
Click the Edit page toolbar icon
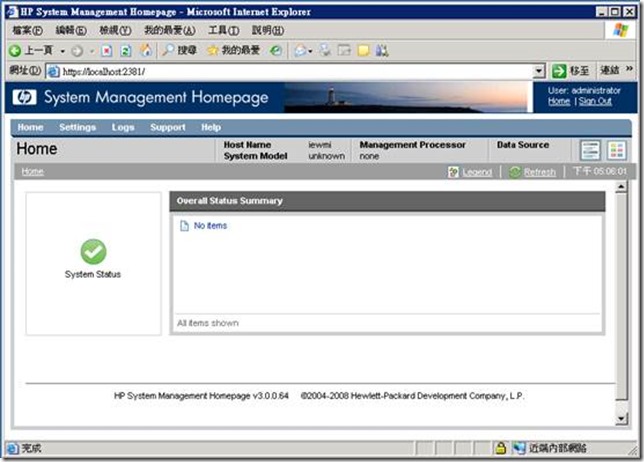pyautogui.click(x=344, y=50)
